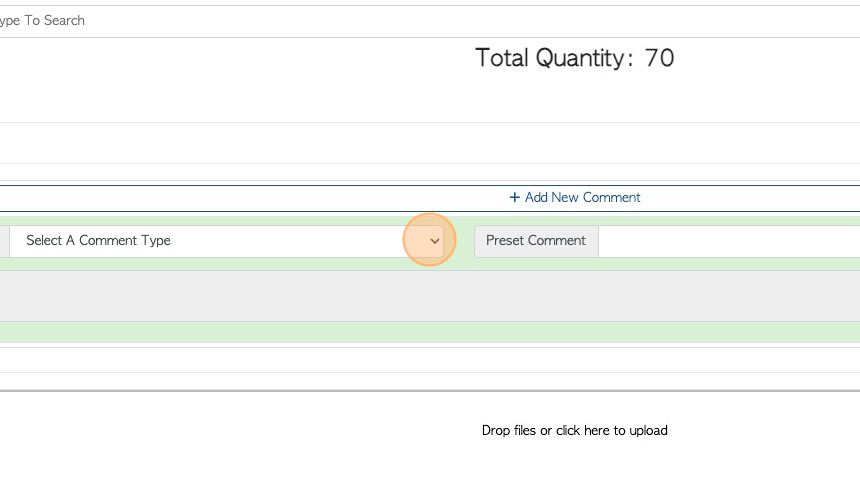Click 'Drop files or click here to upload'
The width and height of the screenshot is (860, 481).
[x=574, y=431]
